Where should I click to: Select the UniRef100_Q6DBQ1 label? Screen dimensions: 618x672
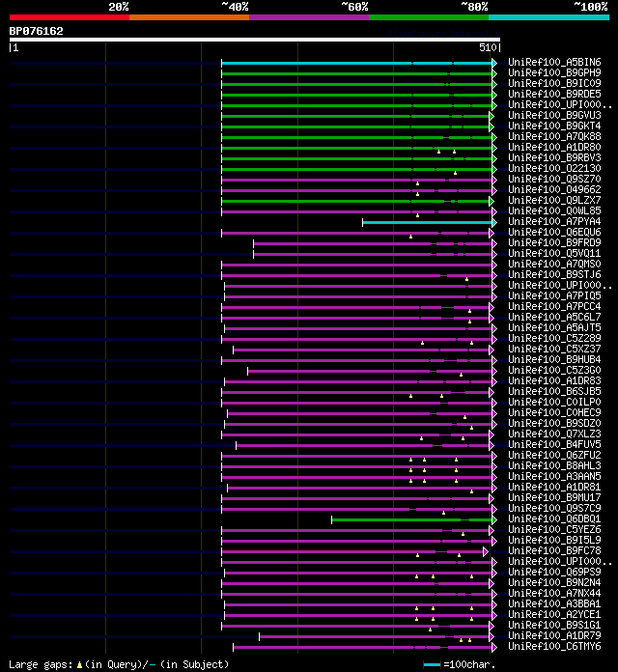pyautogui.click(x=554, y=519)
